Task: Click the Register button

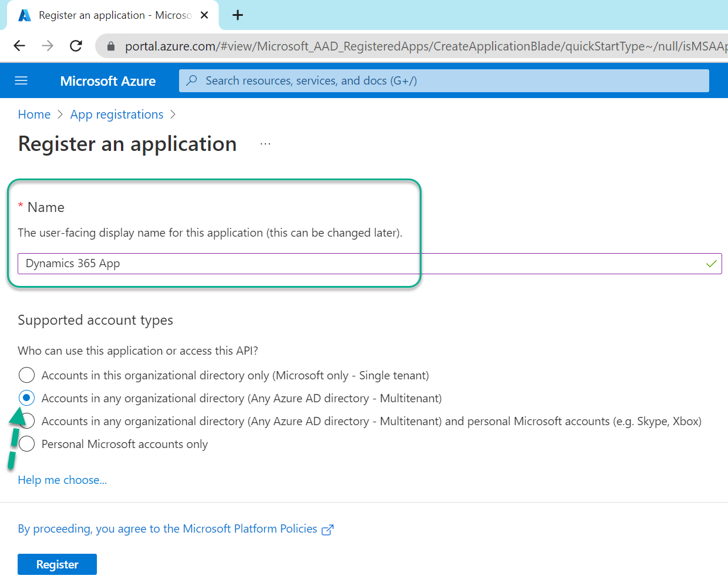Action: pyautogui.click(x=57, y=564)
